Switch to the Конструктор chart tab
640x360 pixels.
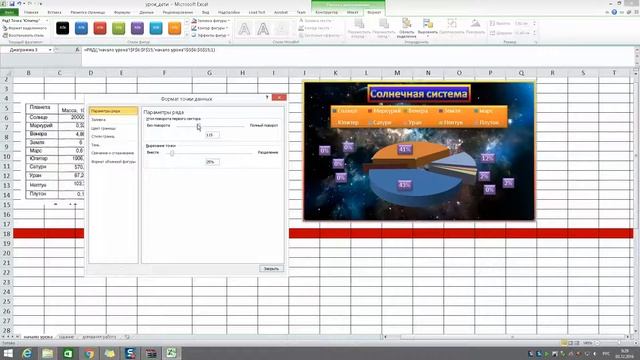point(327,12)
